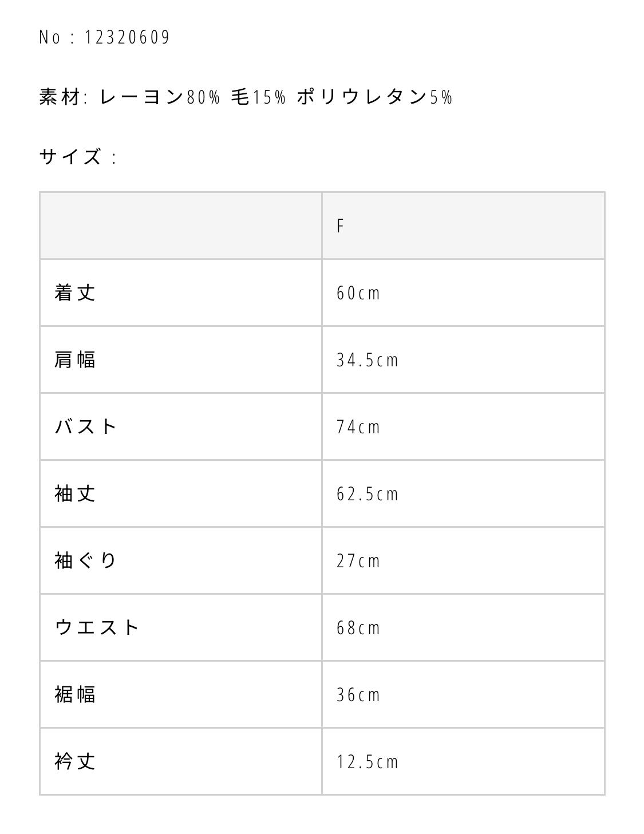Click the 肩幅 row label
Image resolution: width=644 pixels, height=834 pixels.
tap(75, 360)
